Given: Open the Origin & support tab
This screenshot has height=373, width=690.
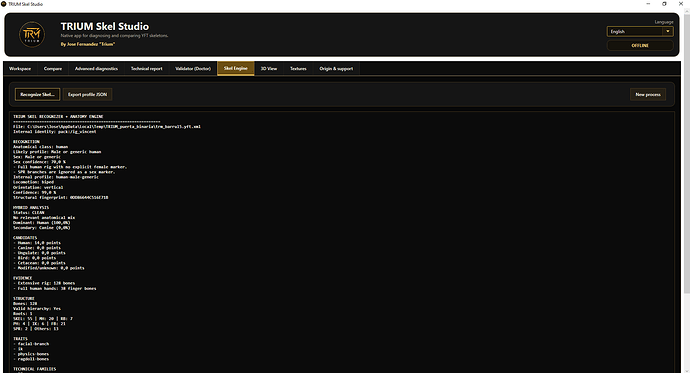Looking at the screenshot, I should click(336, 69).
